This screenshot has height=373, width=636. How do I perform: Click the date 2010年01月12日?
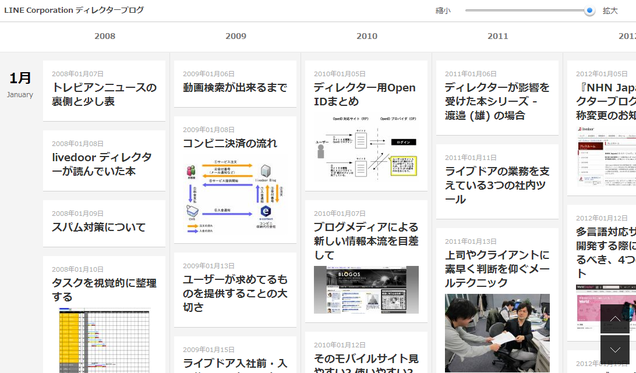[339, 345]
